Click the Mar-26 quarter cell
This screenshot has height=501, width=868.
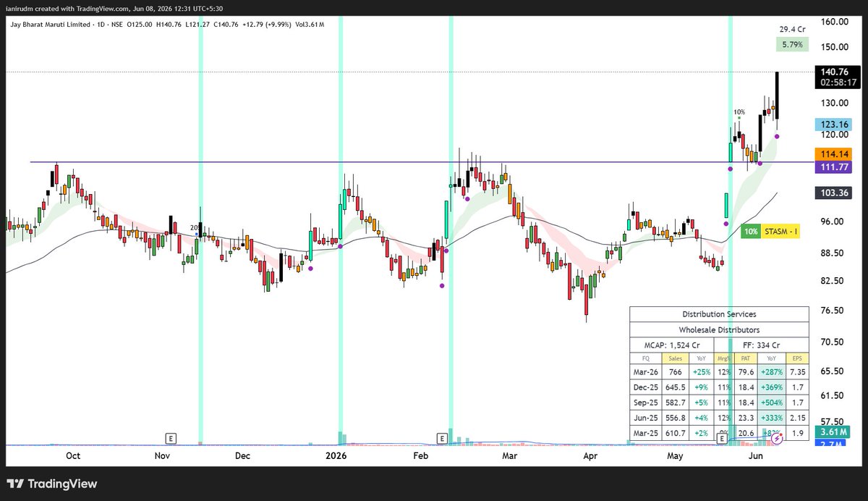coord(646,372)
